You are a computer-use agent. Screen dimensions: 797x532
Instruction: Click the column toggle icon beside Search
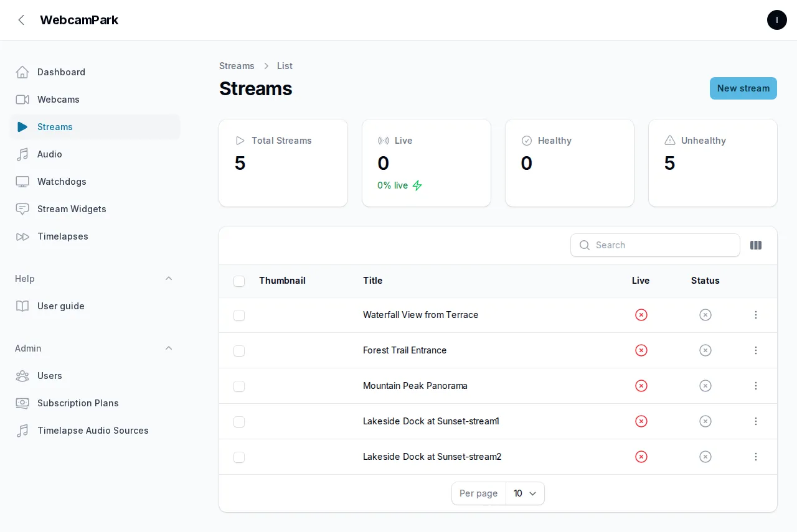pyautogui.click(x=756, y=245)
